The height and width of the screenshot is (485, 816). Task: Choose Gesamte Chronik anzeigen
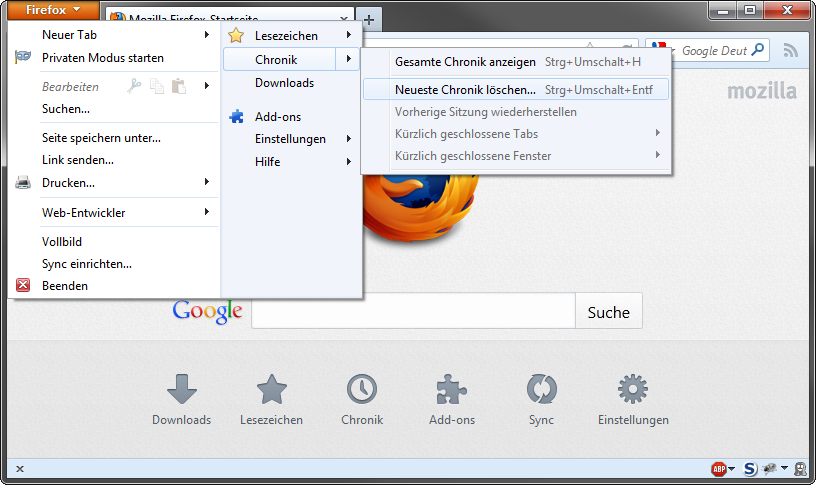516,62
